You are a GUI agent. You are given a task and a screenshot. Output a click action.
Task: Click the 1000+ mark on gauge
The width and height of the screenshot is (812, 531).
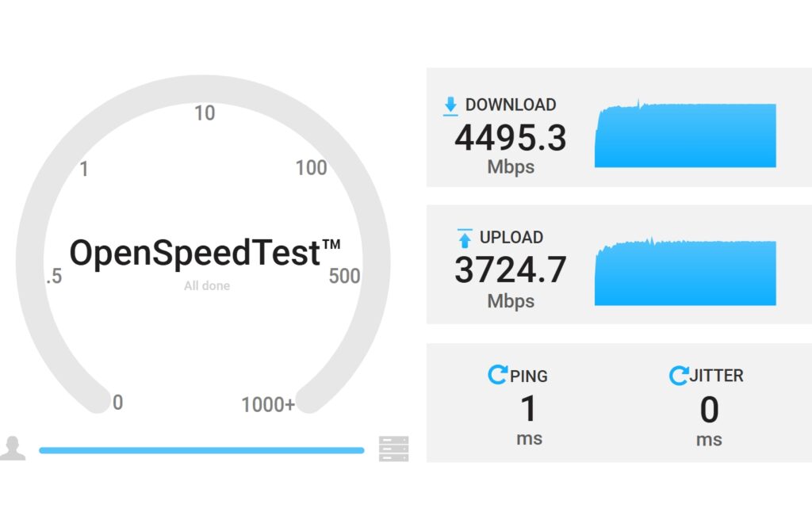pos(268,405)
